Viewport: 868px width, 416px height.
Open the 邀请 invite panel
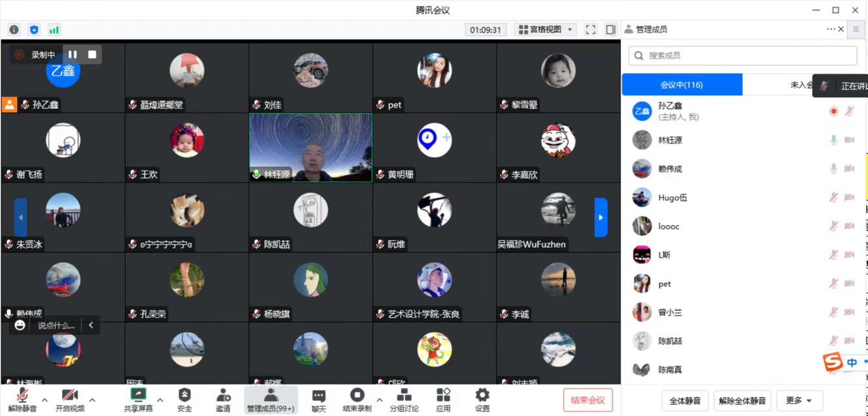223,399
